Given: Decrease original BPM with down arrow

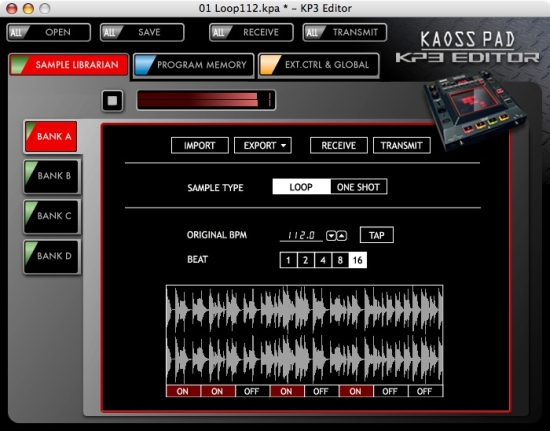Looking at the screenshot, I should coord(331,236).
